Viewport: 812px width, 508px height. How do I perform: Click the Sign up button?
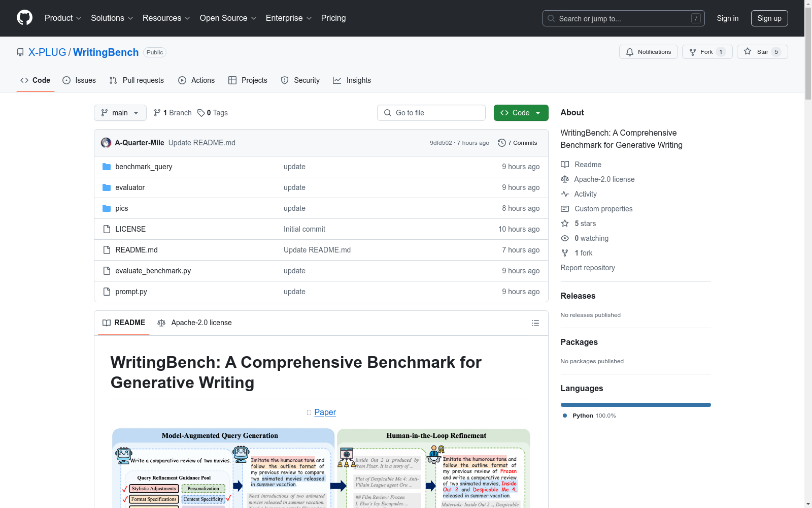tap(769, 18)
